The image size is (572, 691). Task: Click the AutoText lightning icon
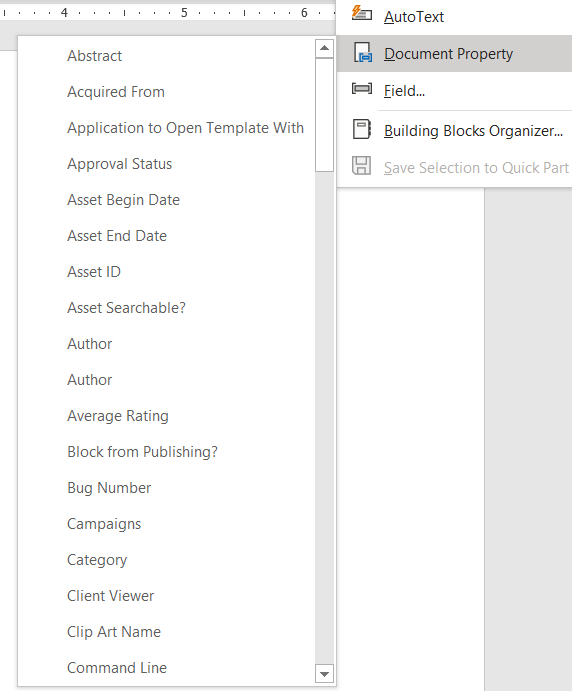(x=361, y=14)
